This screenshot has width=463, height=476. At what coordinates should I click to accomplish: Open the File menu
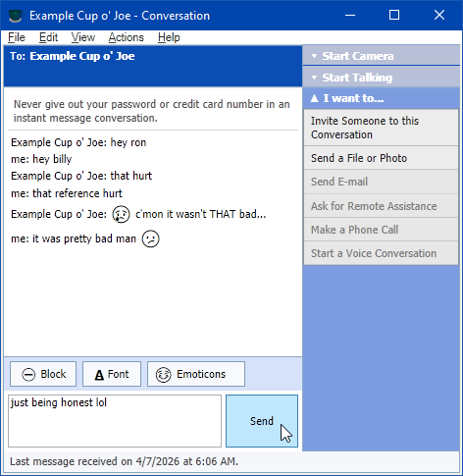click(17, 37)
